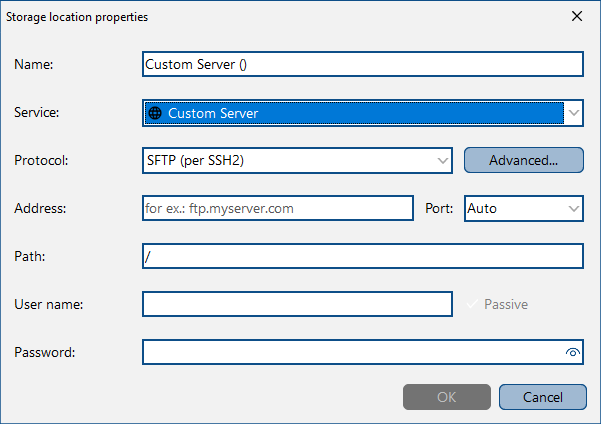Open the Protocol dropdown arrow
The image size is (601, 424).
pyautogui.click(x=443, y=161)
